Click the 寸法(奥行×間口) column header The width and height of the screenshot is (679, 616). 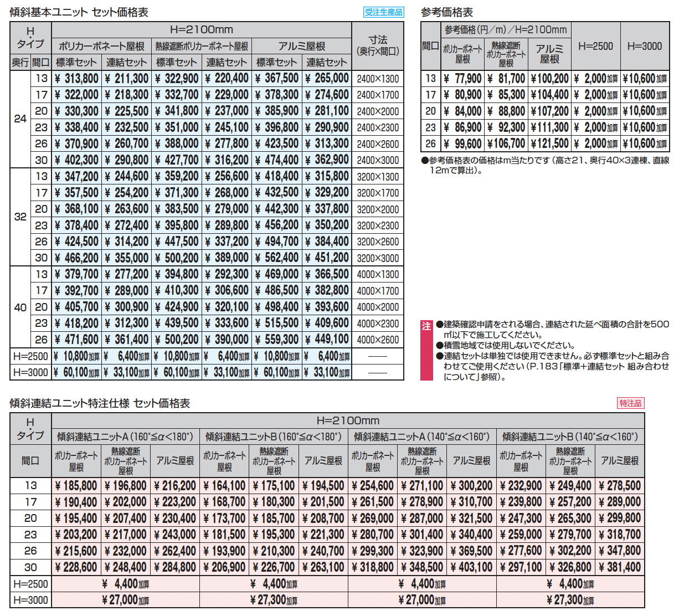pyautogui.click(x=378, y=45)
